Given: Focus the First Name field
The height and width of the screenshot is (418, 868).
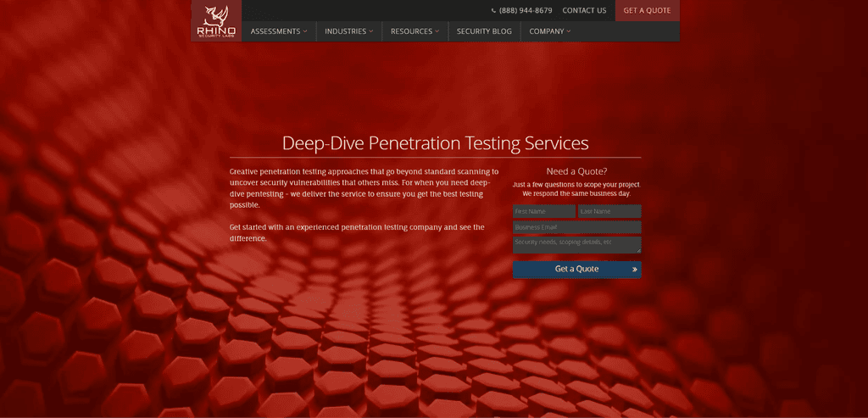Looking at the screenshot, I should click(544, 211).
